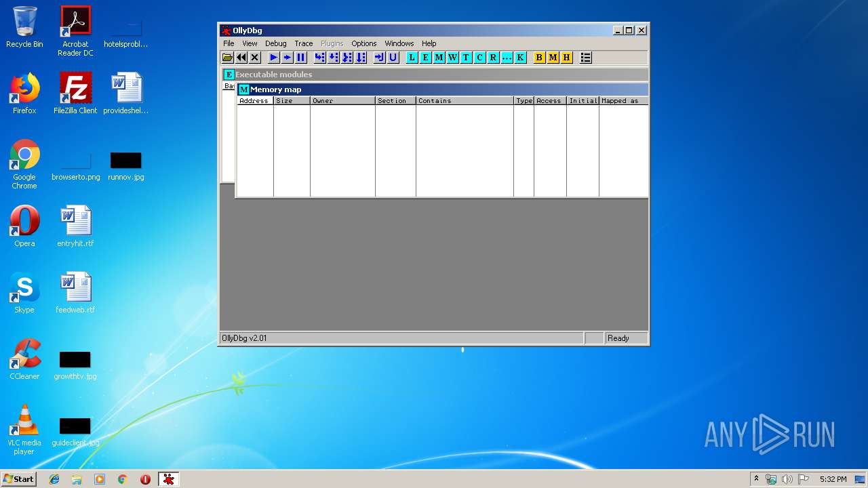
Task: Click the 5:32 PM system clock
Action: pyautogui.click(x=833, y=479)
